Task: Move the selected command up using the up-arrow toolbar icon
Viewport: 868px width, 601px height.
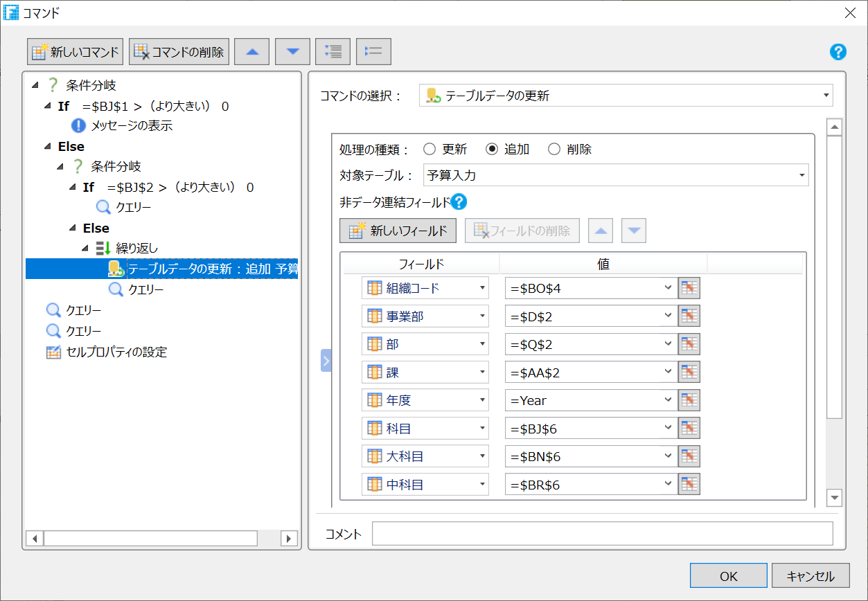Action: [251, 51]
